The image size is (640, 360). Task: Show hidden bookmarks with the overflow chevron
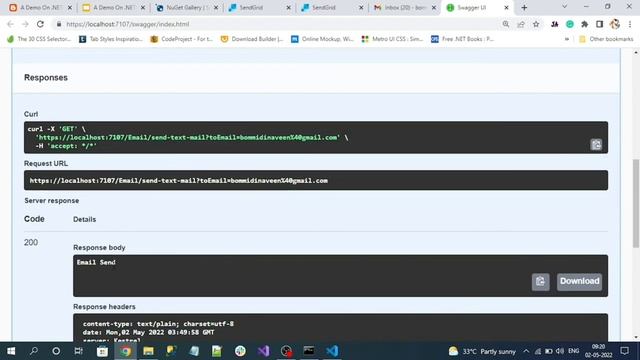567,39
